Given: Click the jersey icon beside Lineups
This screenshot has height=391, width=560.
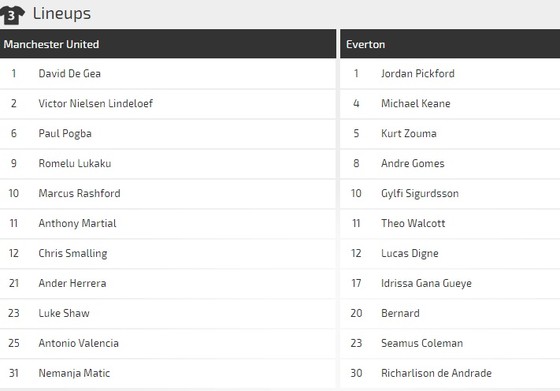Looking at the screenshot, I should (12, 15).
